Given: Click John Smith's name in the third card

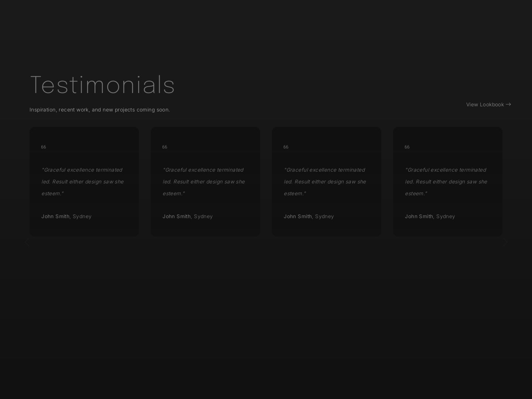Looking at the screenshot, I should [x=298, y=216].
